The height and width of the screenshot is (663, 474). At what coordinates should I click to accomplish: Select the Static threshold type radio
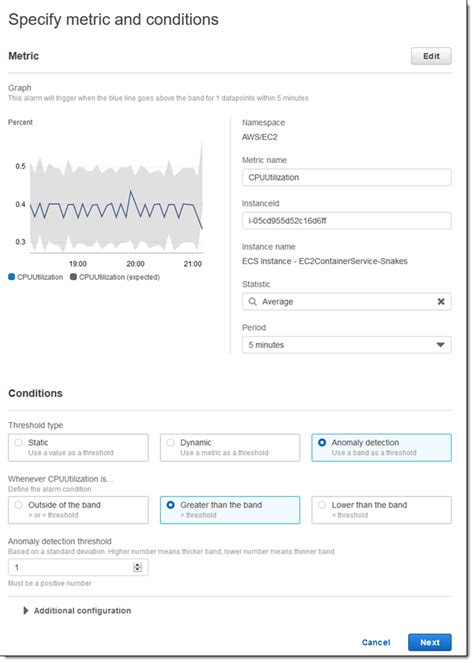[x=18, y=443]
